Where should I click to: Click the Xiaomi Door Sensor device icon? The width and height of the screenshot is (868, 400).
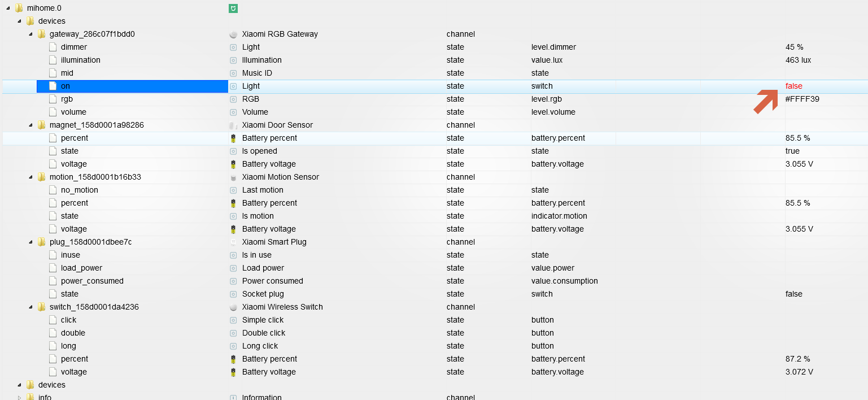pyautogui.click(x=233, y=125)
